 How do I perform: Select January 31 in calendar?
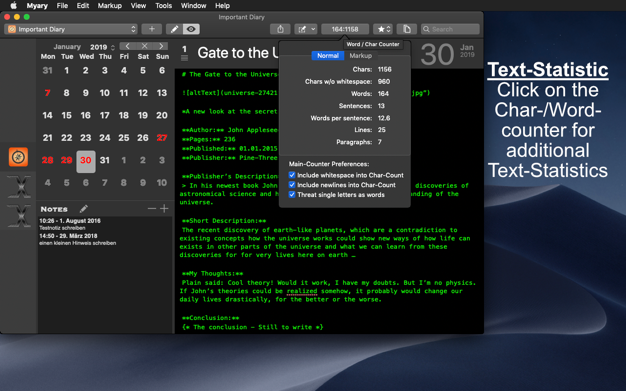[105, 160]
